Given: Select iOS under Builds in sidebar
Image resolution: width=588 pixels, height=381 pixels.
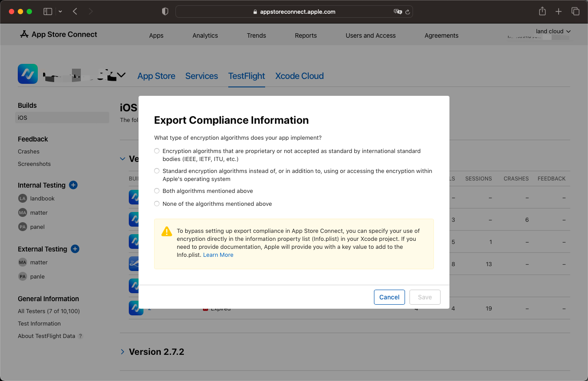Looking at the screenshot, I should pyautogui.click(x=62, y=118).
